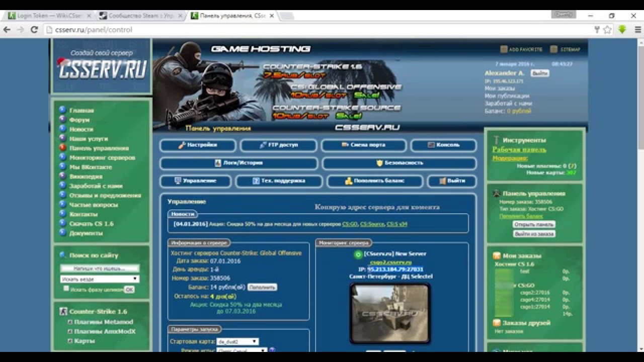
Task: Select Панель управления in the sidebar menu
Action: point(99,148)
